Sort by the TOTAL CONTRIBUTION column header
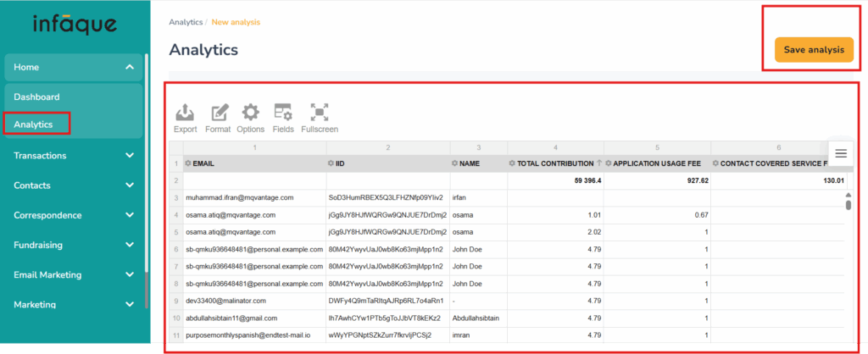 555,163
